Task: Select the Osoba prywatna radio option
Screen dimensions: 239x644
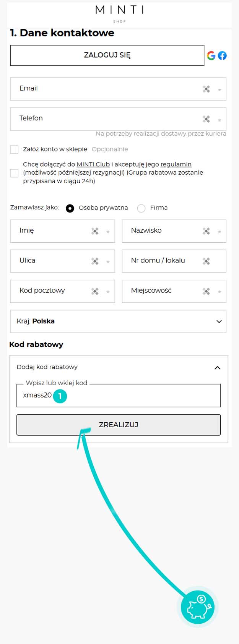Action: 70,208
